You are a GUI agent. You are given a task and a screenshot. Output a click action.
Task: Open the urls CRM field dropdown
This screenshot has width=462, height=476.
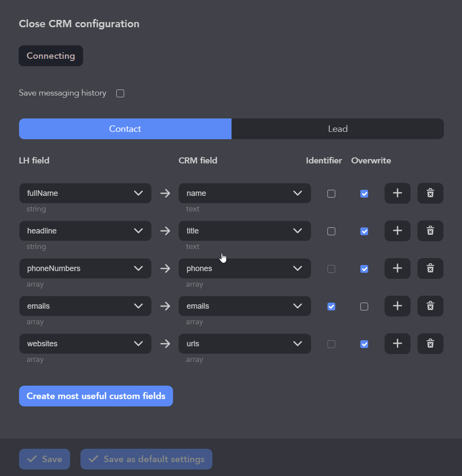coord(244,344)
